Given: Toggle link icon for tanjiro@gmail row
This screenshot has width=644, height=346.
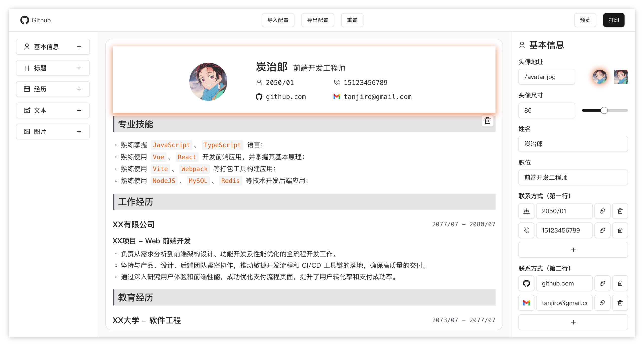Looking at the screenshot, I should pyautogui.click(x=602, y=303).
